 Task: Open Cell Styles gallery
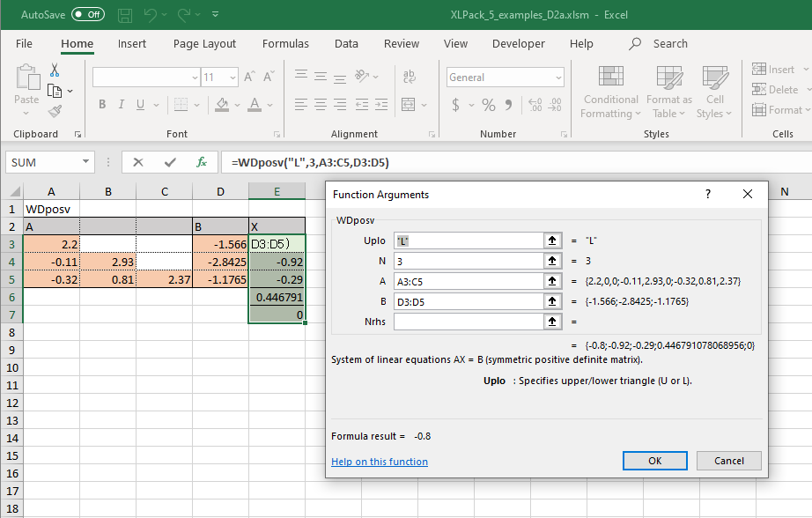tap(714, 92)
